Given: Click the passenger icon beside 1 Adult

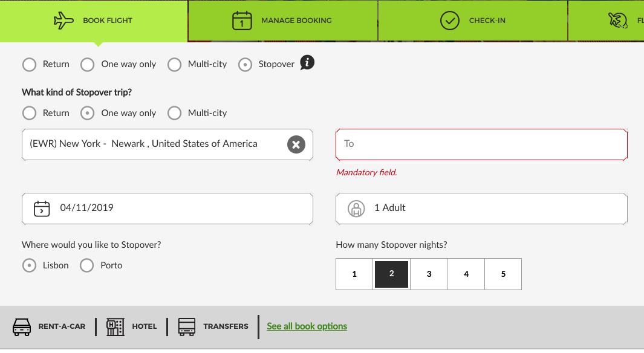Looking at the screenshot, I should pyautogui.click(x=356, y=209).
